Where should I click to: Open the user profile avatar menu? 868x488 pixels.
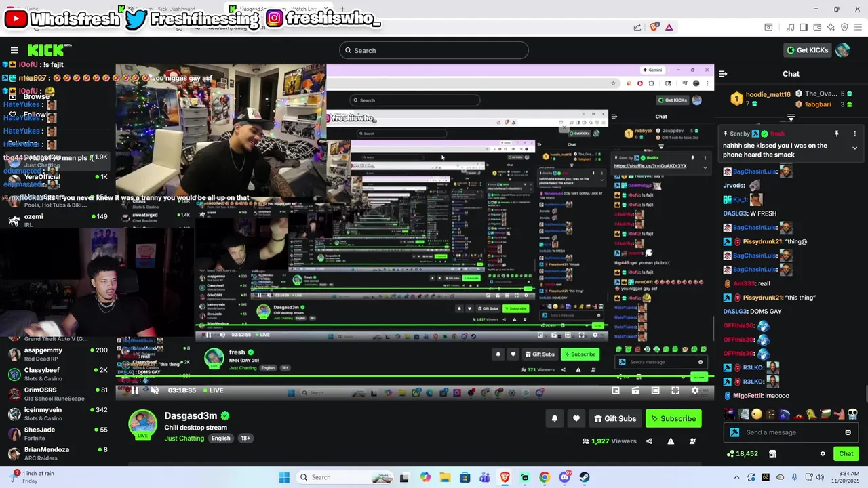point(842,50)
